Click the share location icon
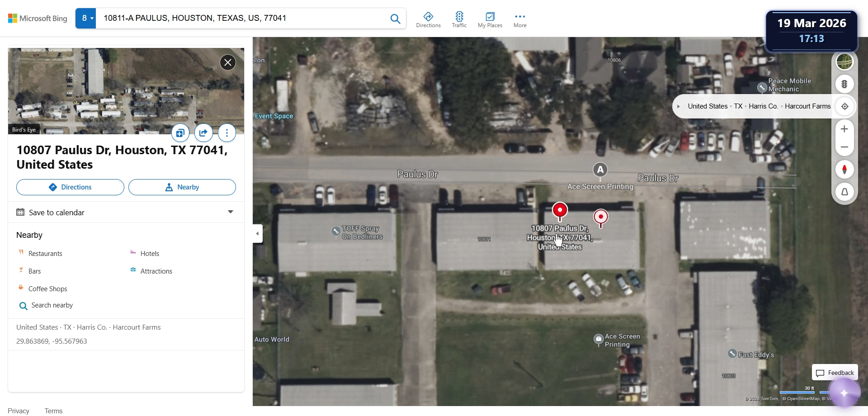 tap(203, 133)
